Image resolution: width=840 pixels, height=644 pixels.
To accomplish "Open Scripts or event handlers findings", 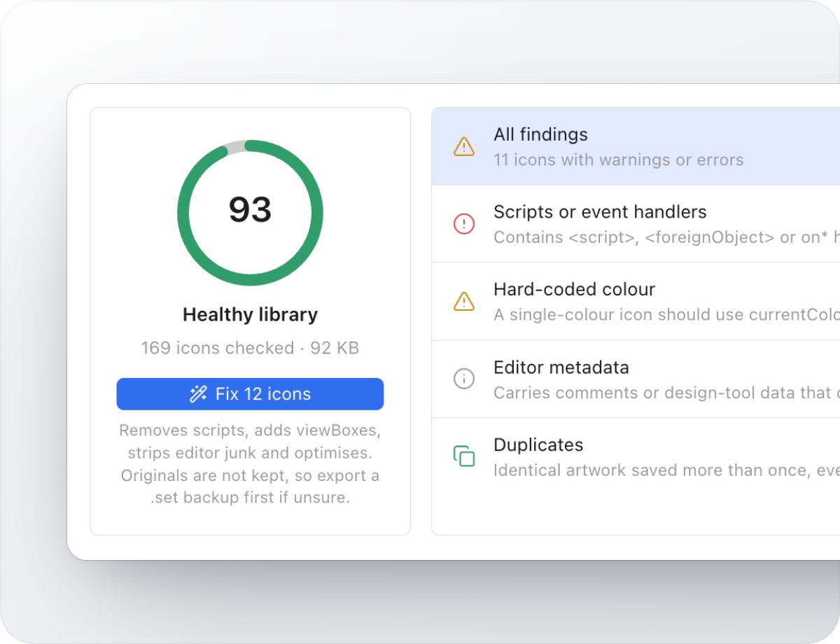I will pos(636,224).
